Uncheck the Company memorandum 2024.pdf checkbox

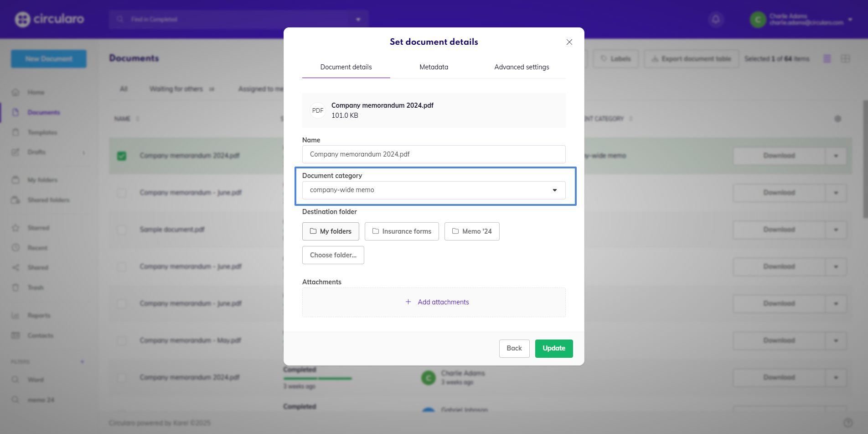pos(122,156)
